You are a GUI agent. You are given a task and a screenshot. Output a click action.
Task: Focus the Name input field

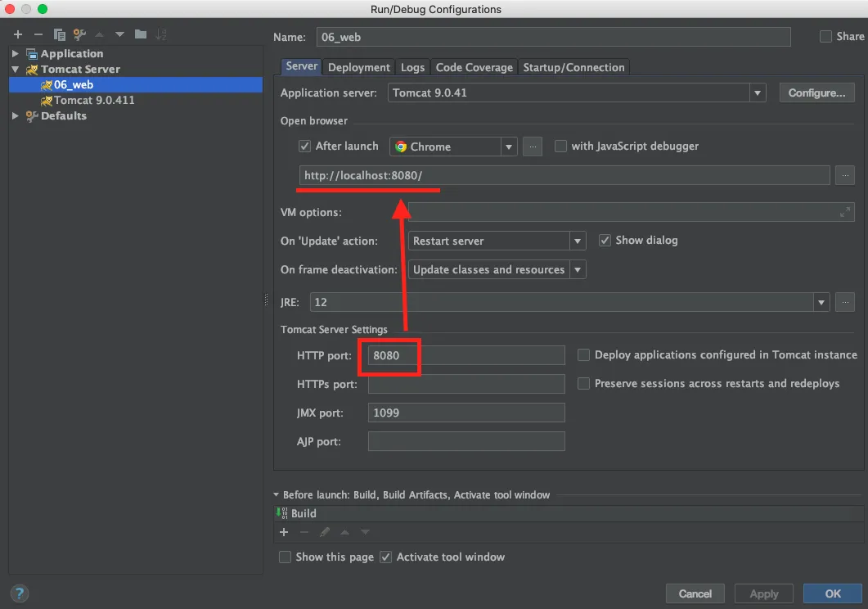click(554, 37)
